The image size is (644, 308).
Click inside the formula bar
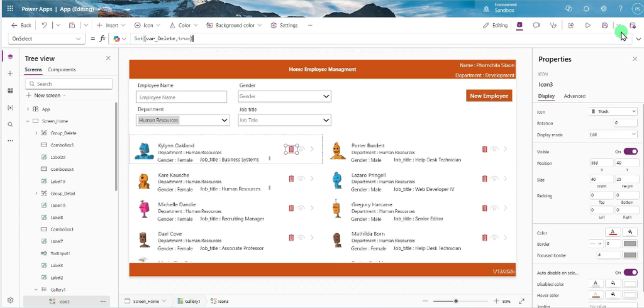(382, 38)
